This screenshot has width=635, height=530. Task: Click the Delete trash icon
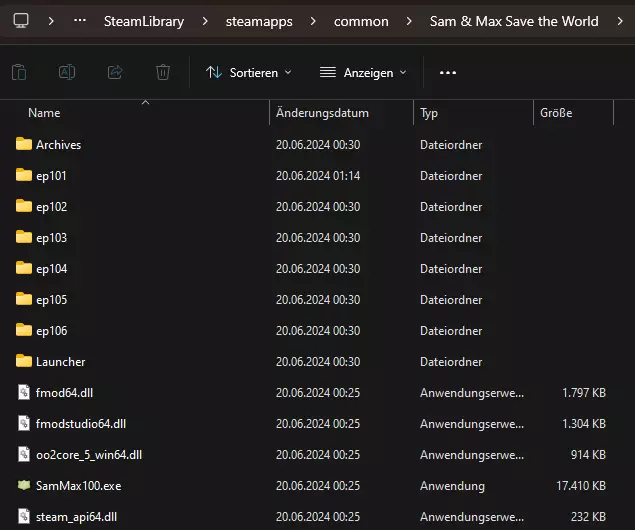pyautogui.click(x=163, y=72)
